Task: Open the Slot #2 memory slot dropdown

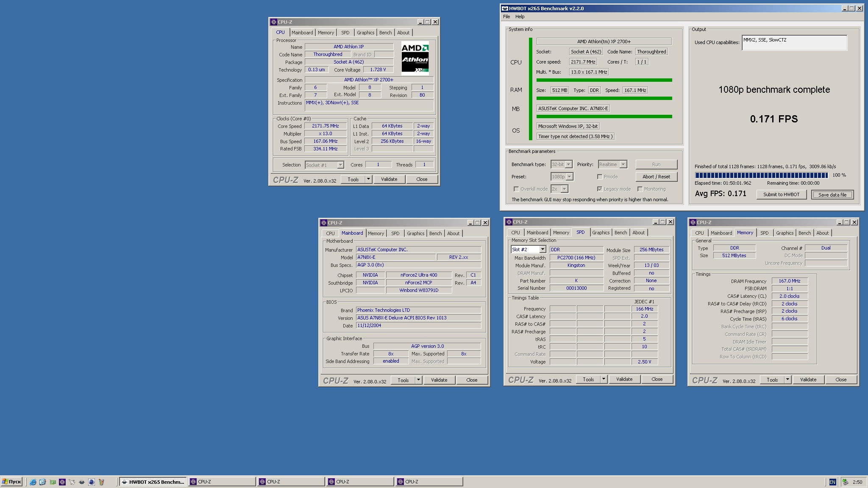Action: click(542, 250)
